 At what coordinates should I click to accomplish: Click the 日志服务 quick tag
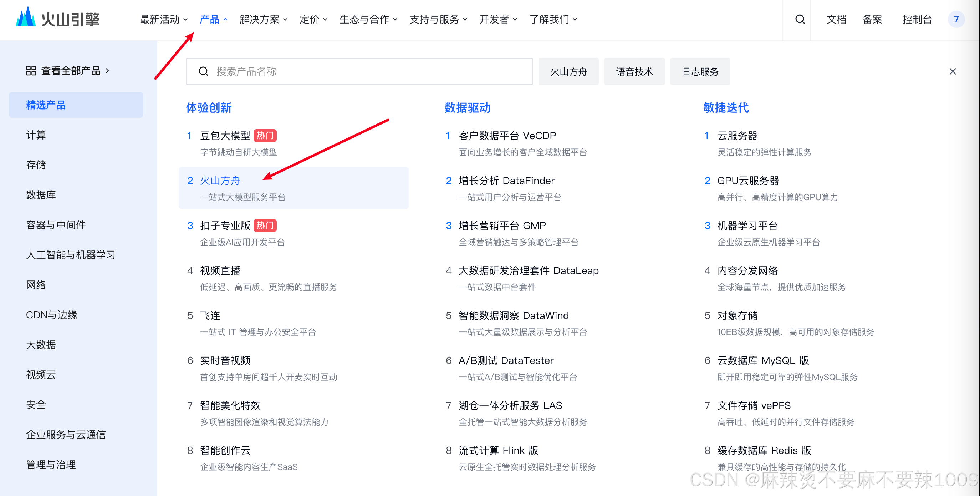click(700, 72)
